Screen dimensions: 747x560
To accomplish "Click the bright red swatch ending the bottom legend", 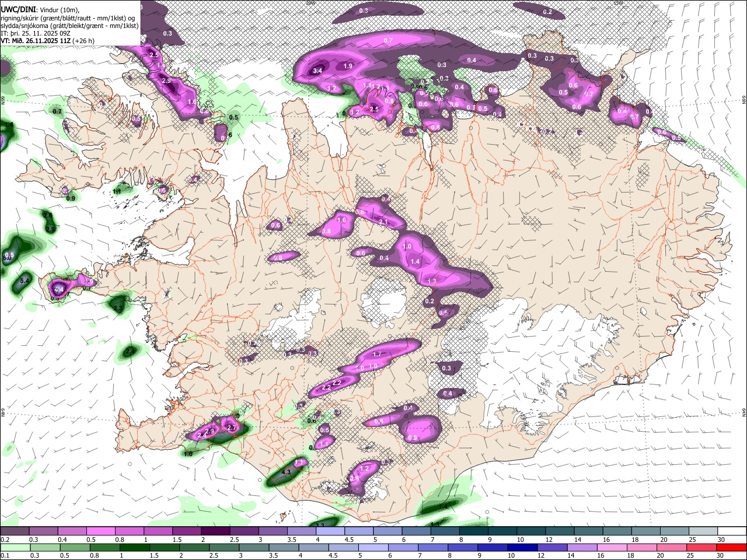I will 732,547.
